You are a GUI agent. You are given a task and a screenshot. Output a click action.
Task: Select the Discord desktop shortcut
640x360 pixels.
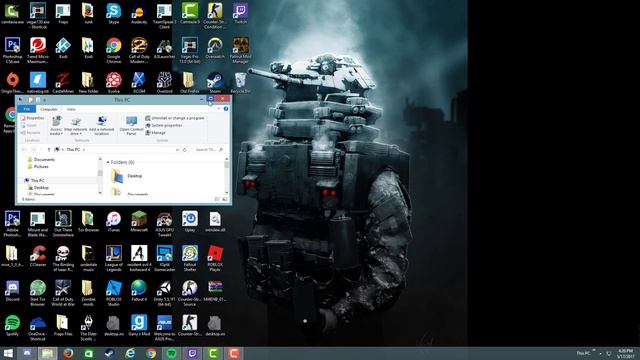pos(12,291)
